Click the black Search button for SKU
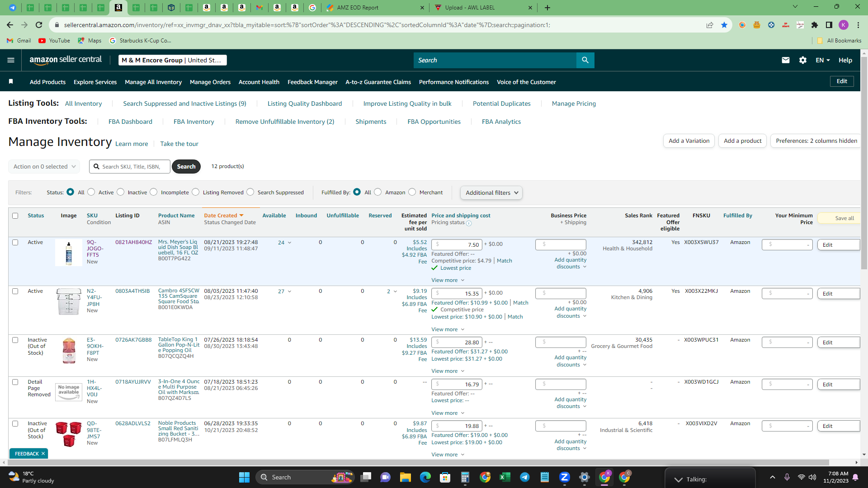The width and height of the screenshot is (868, 488). [x=186, y=167]
